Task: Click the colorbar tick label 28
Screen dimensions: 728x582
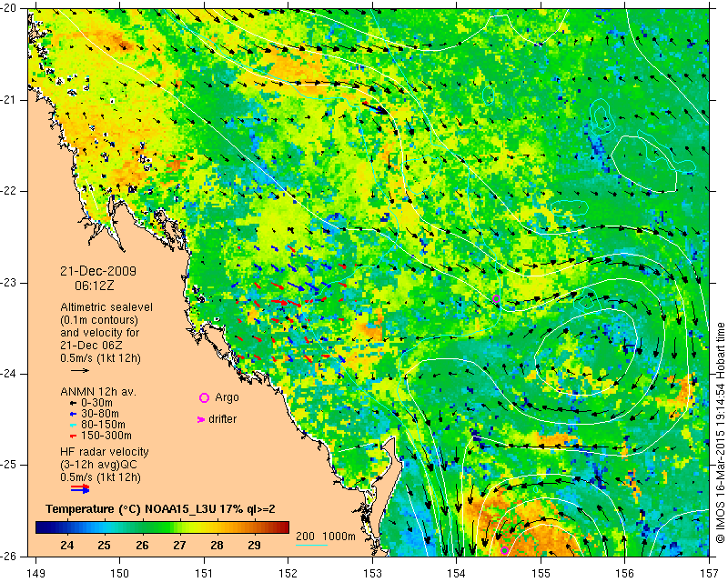Action: (x=217, y=545)
